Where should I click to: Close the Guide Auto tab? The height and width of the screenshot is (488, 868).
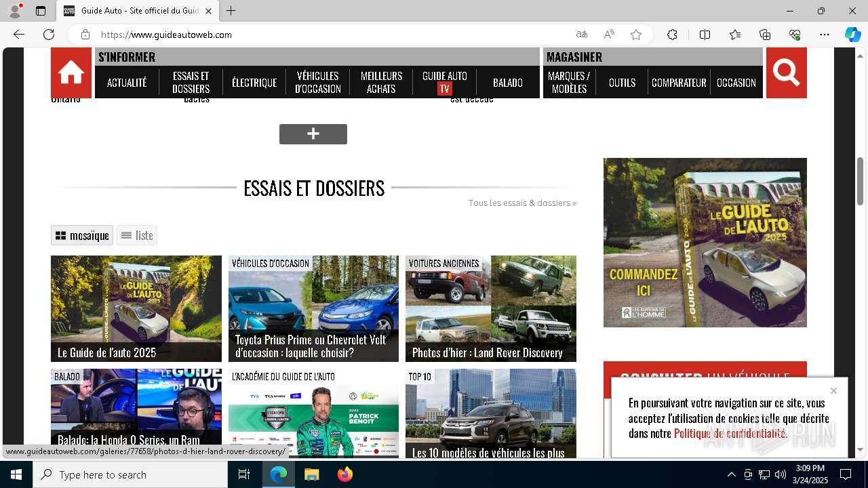[208, 11]
